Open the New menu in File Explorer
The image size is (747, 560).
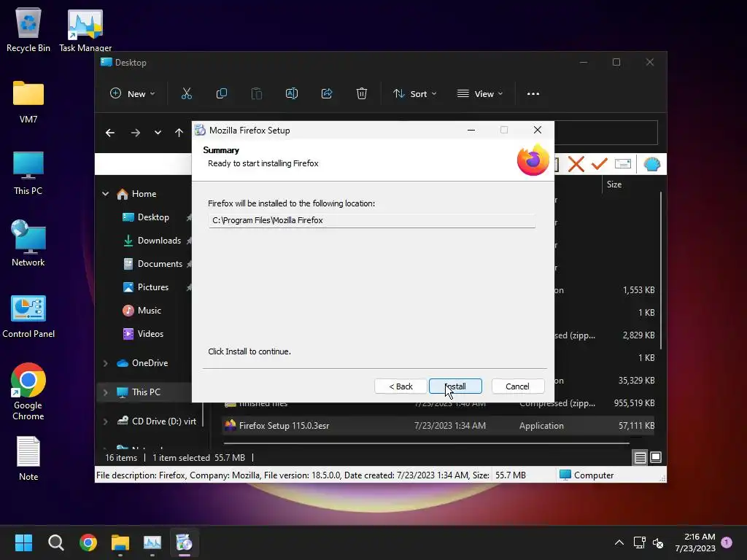pyautogui.click(x=133, y=94)
